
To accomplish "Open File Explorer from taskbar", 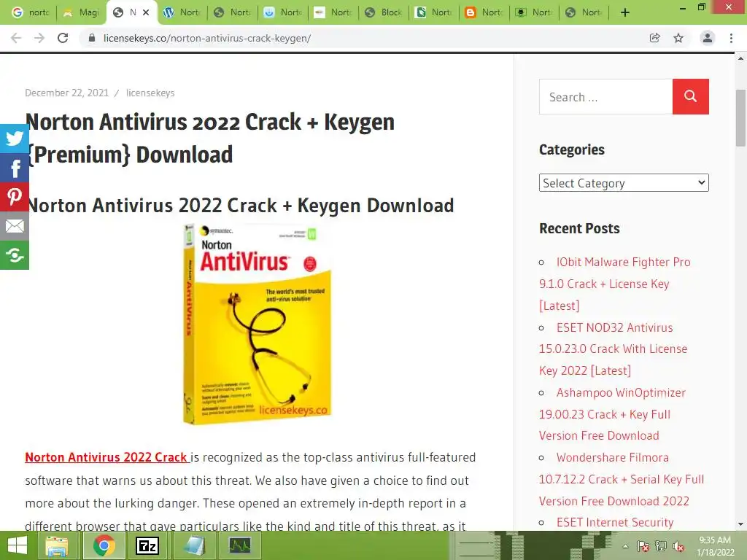I will (57, 545).
